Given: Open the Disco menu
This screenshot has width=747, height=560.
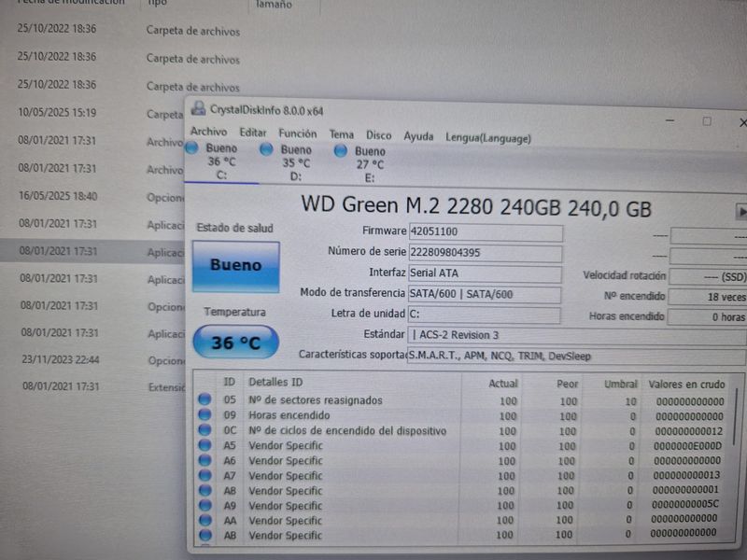Looking at the screenshot, I should (x=379, y=135).
